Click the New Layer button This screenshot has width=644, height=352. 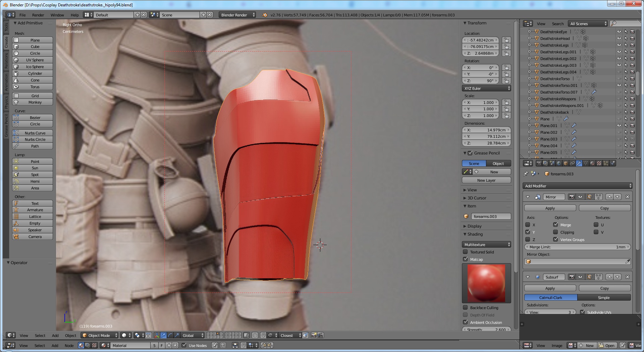tap(486, 180)
